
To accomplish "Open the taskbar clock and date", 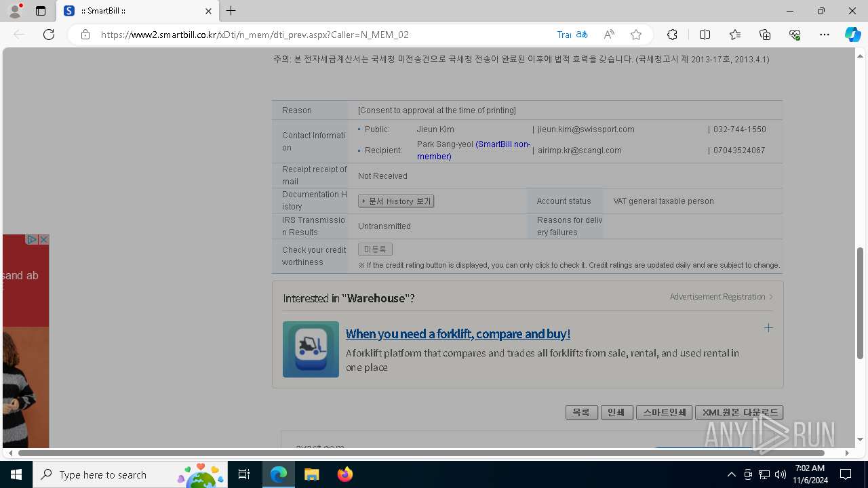I will 810,474.
